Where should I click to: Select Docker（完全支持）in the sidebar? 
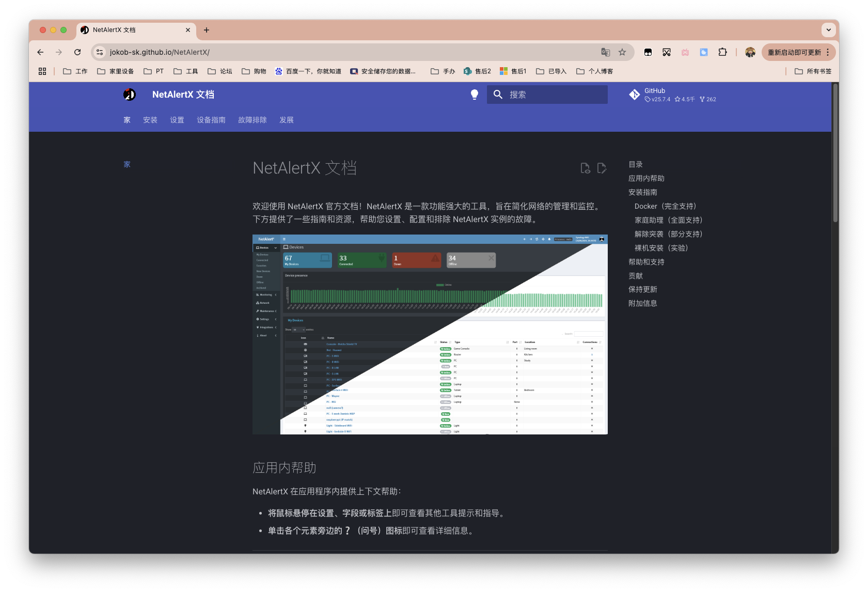(666, 206)
